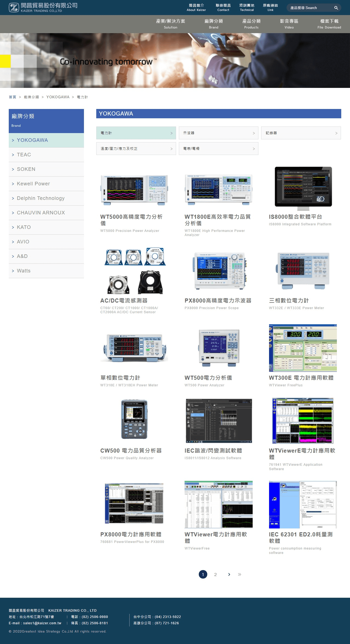The image size is (350, 644).
Task: Open the Link menu item
Action: [270, 7]
